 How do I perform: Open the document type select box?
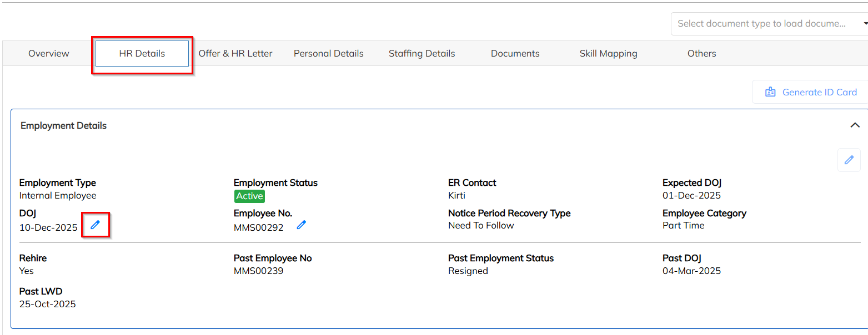click(x=761, y=24)
